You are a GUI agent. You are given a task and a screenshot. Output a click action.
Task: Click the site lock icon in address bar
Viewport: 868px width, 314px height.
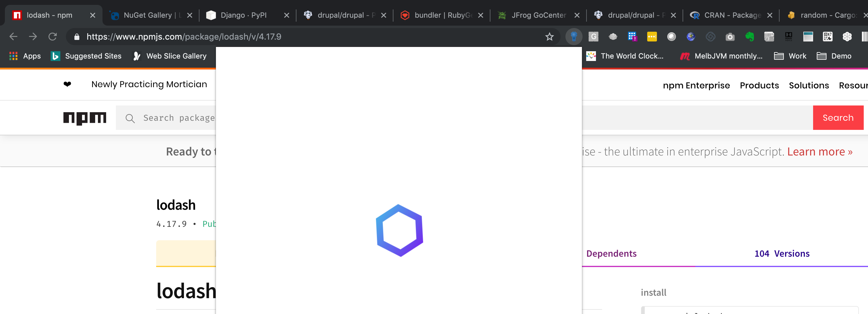(x=77, y=37)
